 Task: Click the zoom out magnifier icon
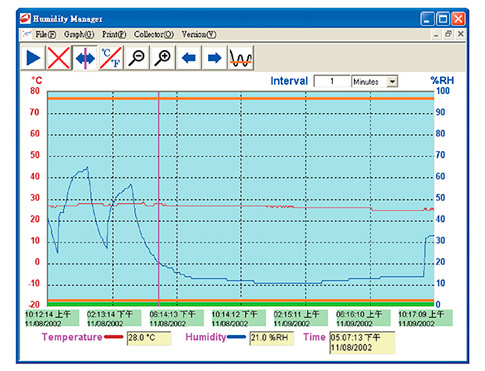pos(137,58)
